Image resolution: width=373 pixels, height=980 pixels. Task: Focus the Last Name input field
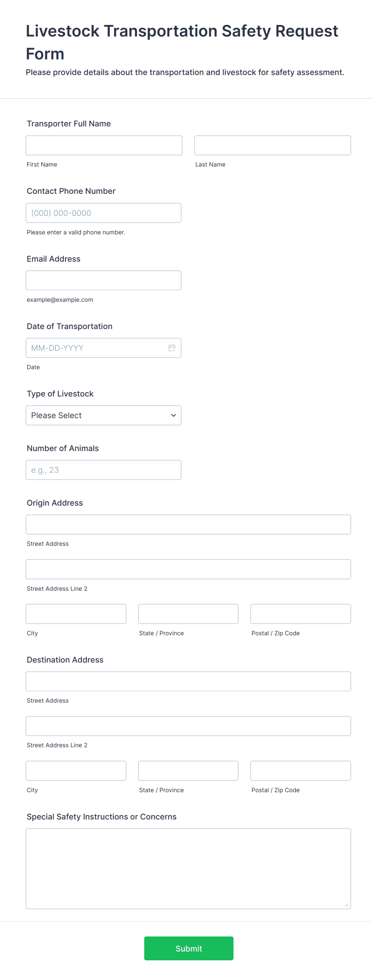[272, 145]
